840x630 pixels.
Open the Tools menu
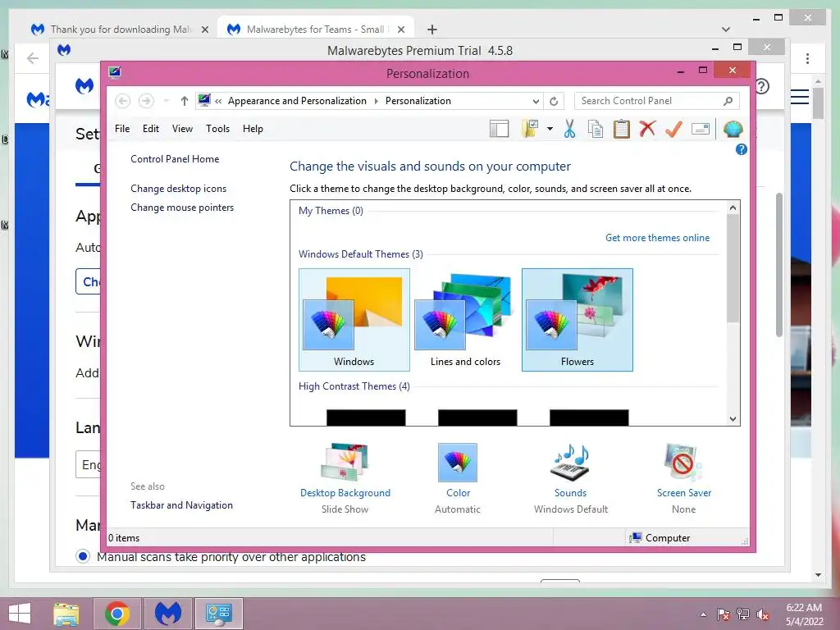[217, 129]
